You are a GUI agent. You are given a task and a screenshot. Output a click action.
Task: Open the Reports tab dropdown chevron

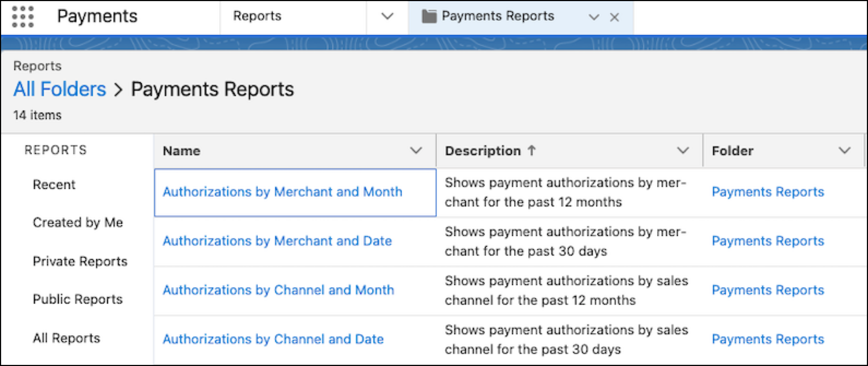pyautogui.click(x=387, y=16)
